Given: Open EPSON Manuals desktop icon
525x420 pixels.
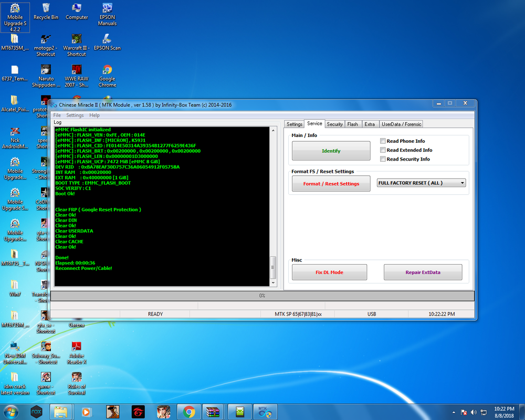Looking at the screenshot, I should click(107, 15).
